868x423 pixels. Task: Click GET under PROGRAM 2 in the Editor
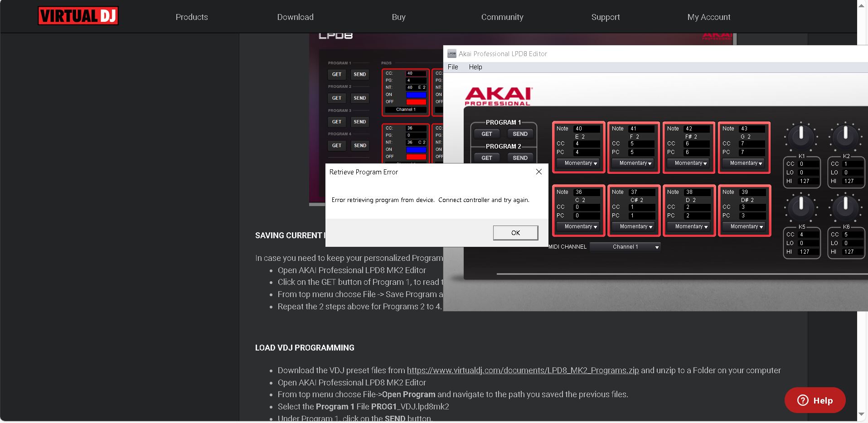(x=487, y=158)
